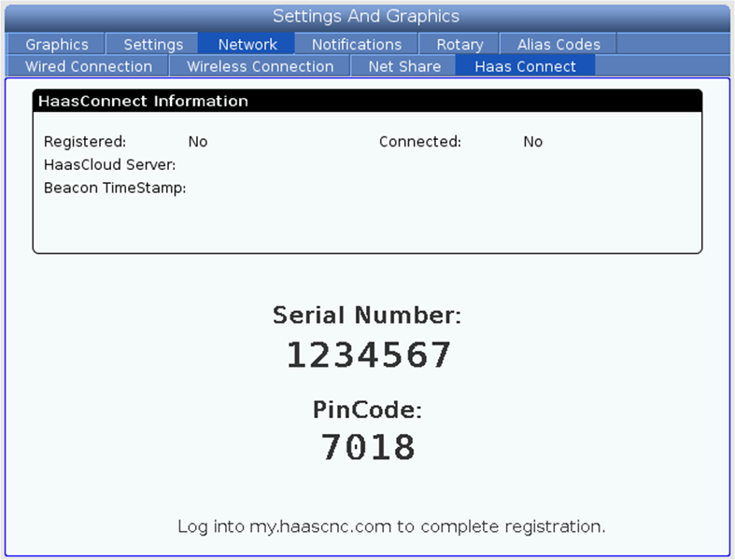The width and height of the screenshot is (735, 560).
Task: Select the Beacon TimeStamp label
Action: click(115, 188)
